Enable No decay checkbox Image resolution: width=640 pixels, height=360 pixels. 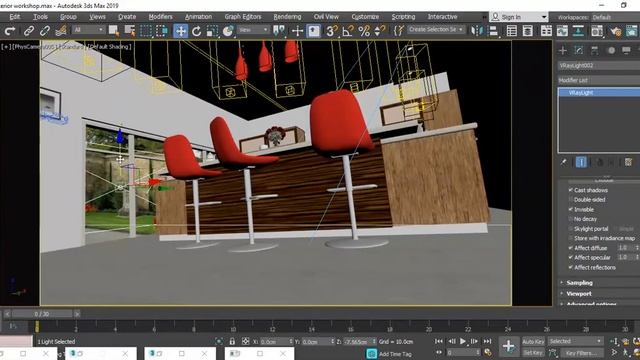click(x=571, y=219)
